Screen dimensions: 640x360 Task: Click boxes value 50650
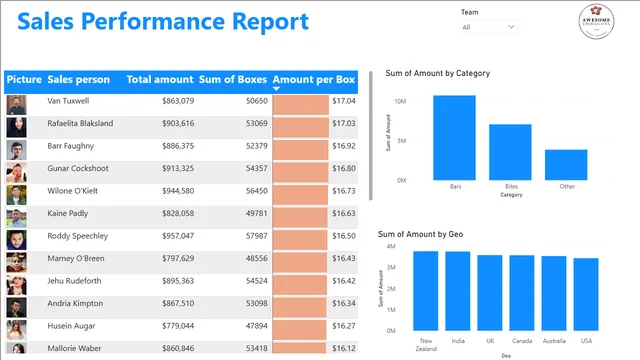tap(257, 101)
